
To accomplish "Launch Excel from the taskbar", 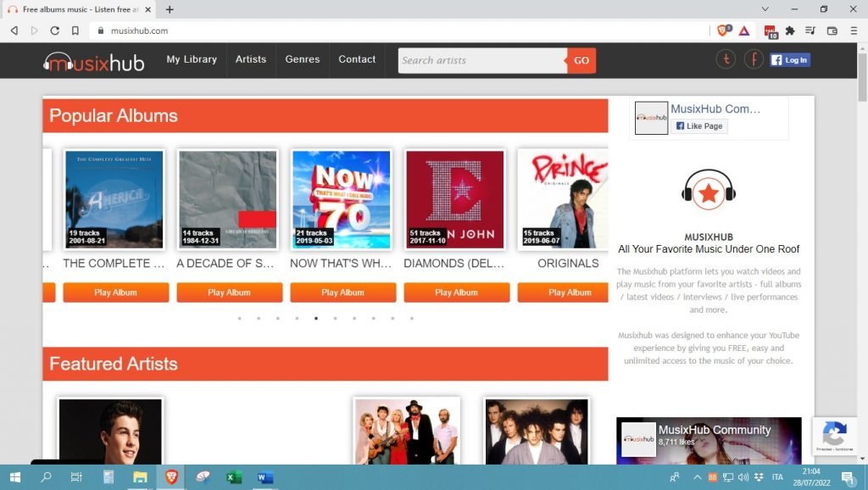I will point(234,477).
